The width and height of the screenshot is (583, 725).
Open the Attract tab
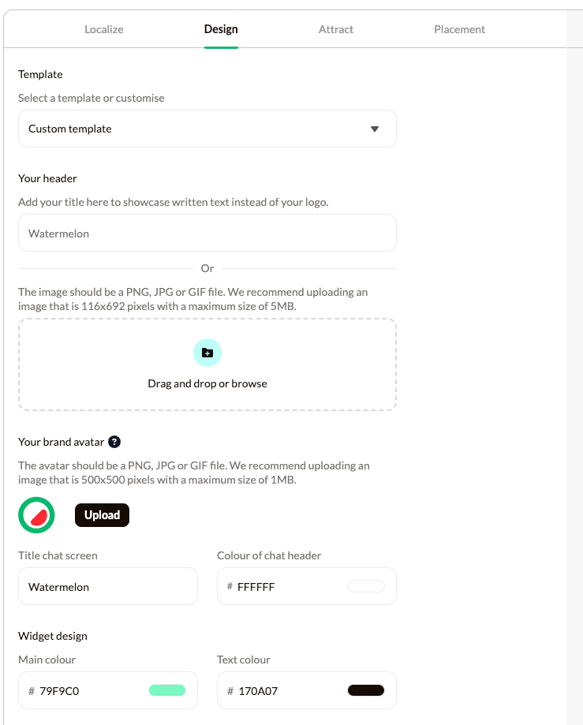pyautogui.click(x=336, y=29)
